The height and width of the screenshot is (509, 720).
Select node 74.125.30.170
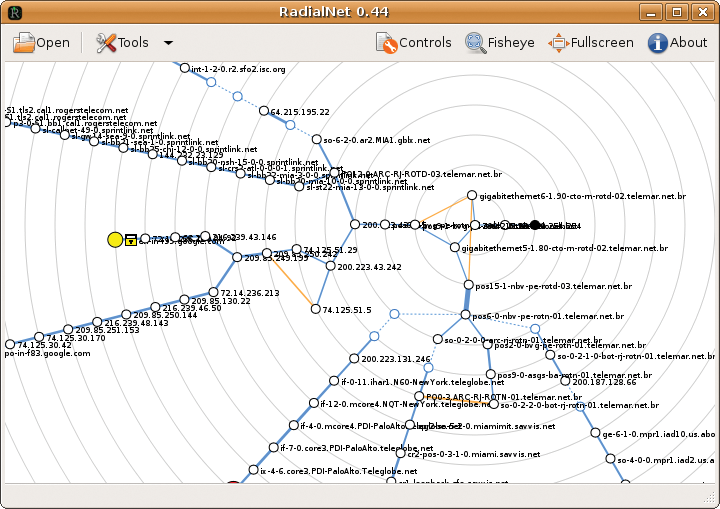(39, 337)
